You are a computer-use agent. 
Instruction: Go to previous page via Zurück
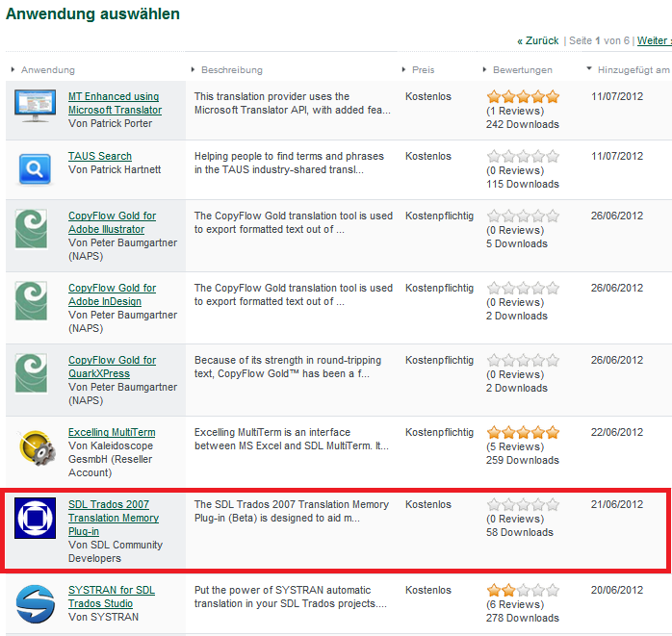point(537,40)
